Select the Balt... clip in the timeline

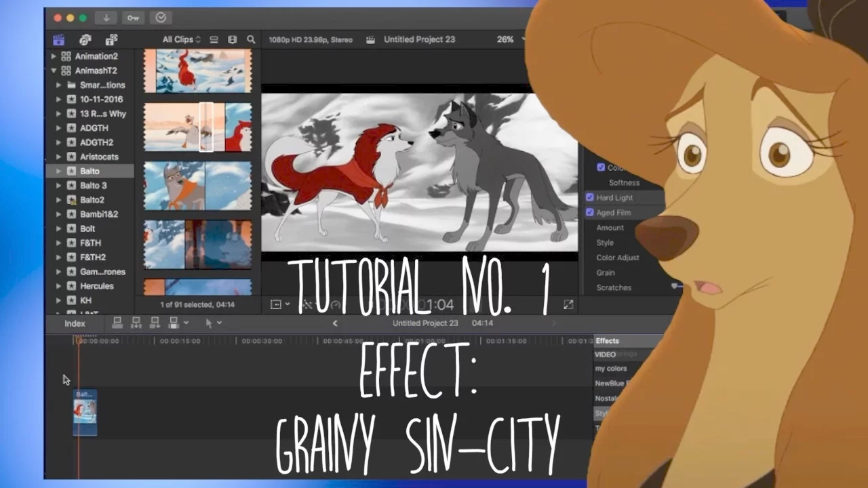coord(85,412)
